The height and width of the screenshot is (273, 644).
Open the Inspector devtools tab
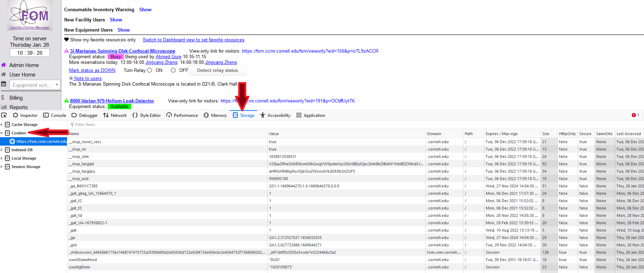tap(25, 115)
